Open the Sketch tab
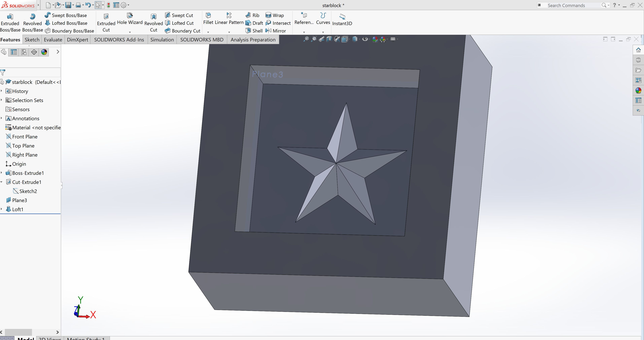This screenshot has width=644, height=340. [x=32, y=40]
